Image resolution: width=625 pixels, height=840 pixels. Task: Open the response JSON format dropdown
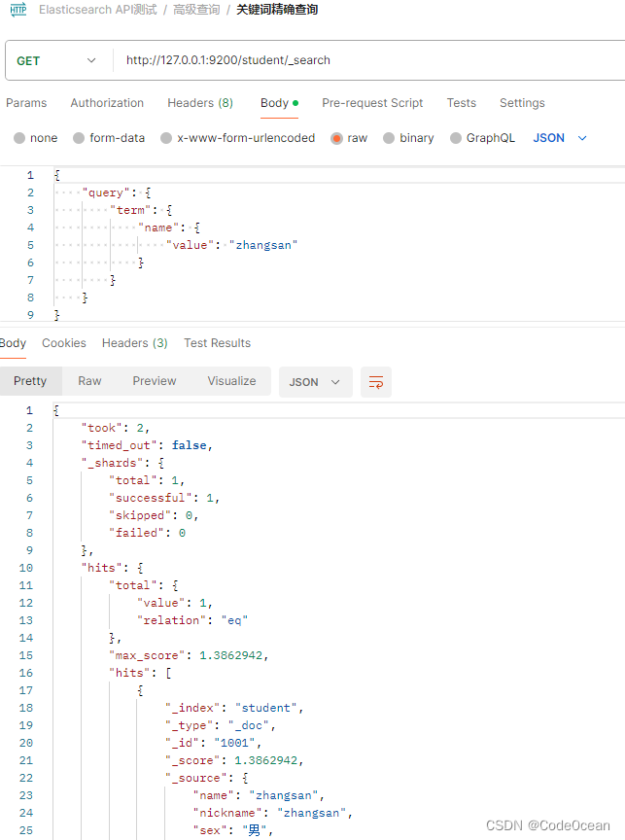point(315,382)
